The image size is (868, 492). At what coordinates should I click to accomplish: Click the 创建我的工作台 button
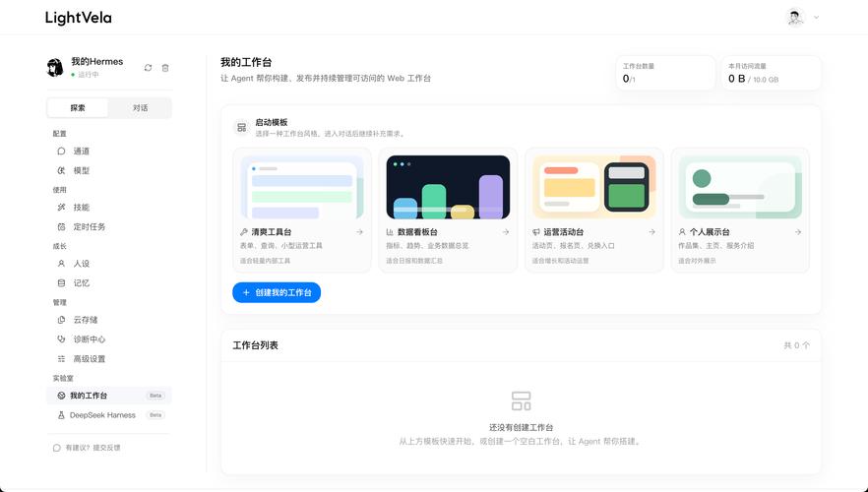(x=277, y=292)
